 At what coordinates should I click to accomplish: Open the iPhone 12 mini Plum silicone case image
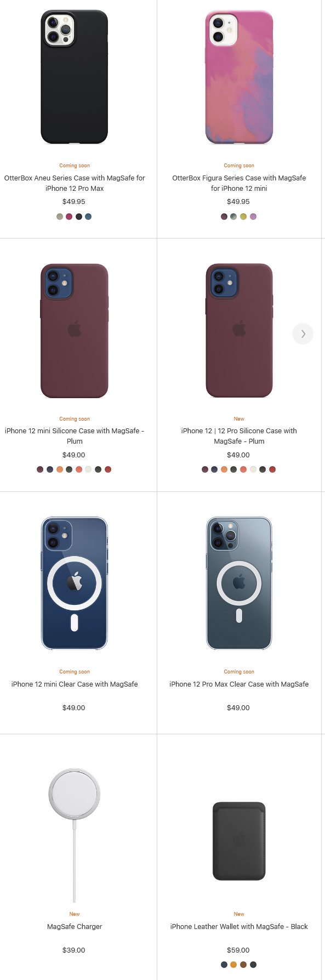tap(75, 331)
